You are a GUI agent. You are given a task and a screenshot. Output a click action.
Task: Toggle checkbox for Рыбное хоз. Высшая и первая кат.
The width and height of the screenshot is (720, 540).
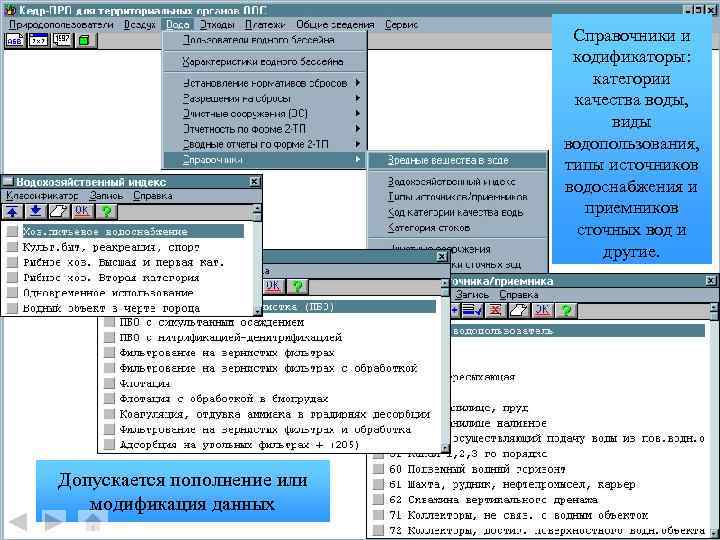tap(12, 262)
